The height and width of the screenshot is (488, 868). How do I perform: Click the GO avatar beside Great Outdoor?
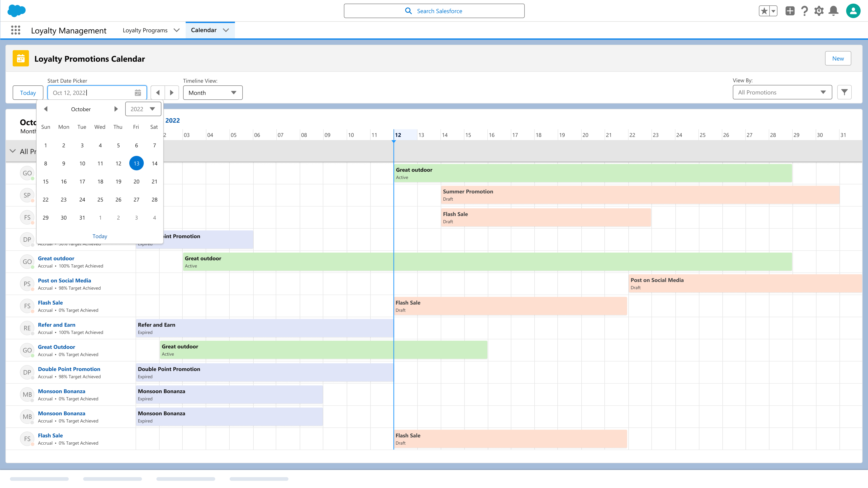click(x=27, y=350)
